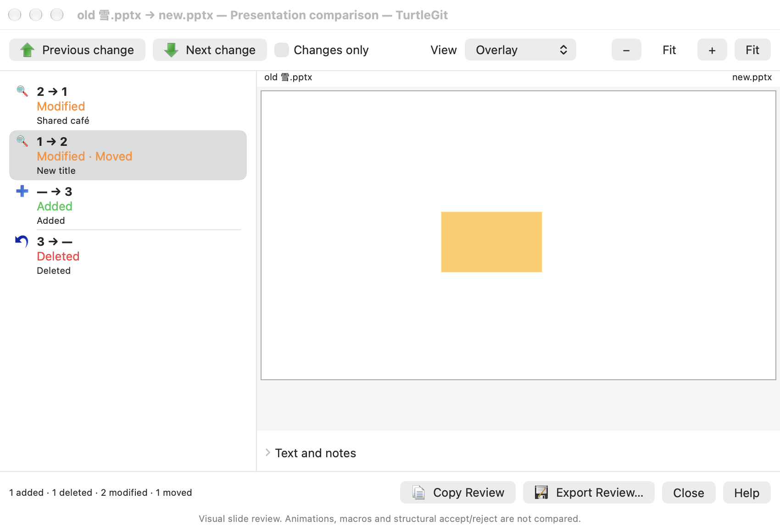Click the 'old 雪.pptx' file label

pos(288,77)
